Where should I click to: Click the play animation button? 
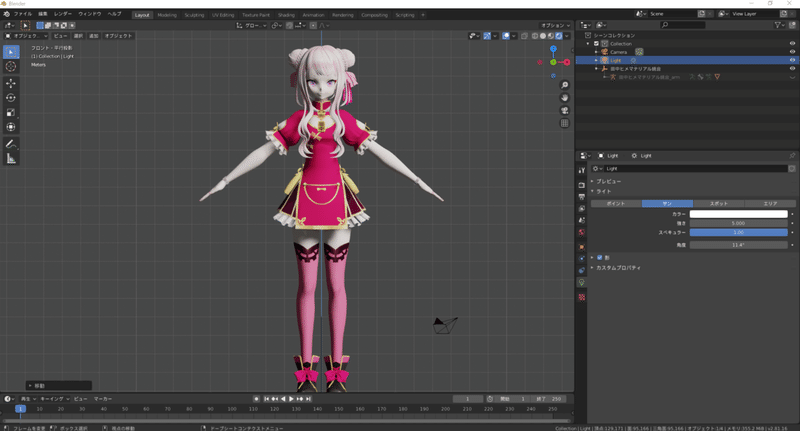coord(291,399)
